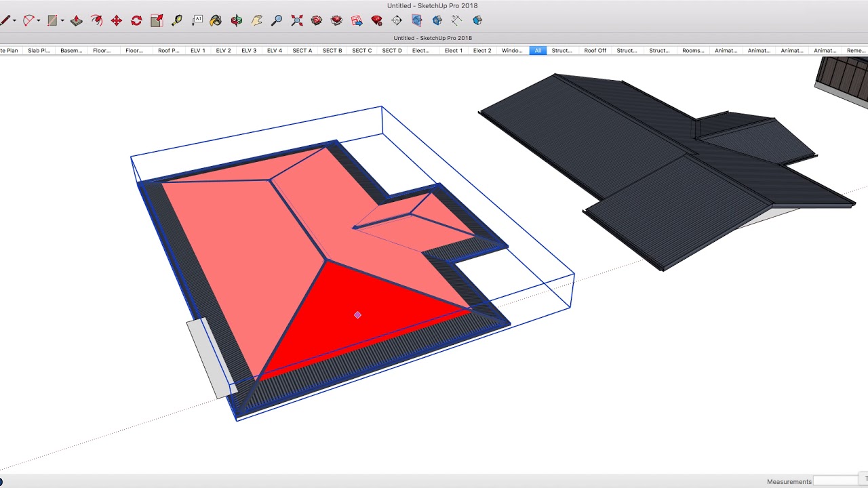Click the toolbar icon with measuring axes
This screenshot has width=868, height=488.
(x=457, y=21)
